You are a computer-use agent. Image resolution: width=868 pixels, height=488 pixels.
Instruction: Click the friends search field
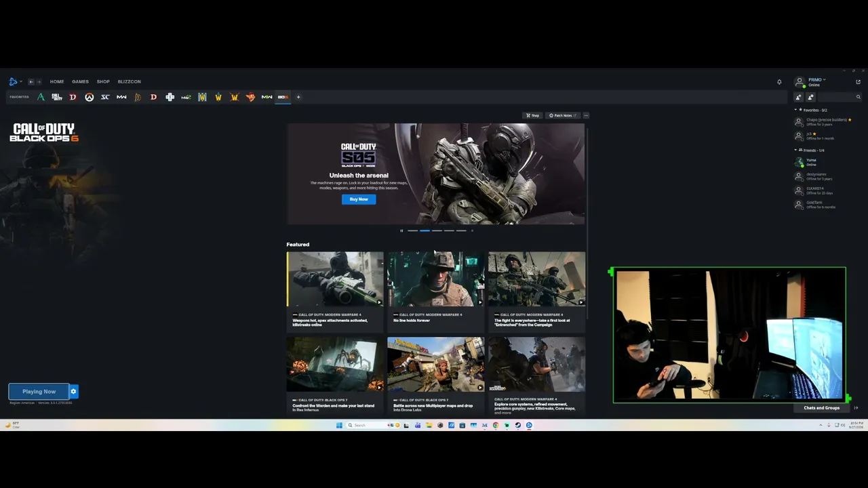(x=840, y=98)
